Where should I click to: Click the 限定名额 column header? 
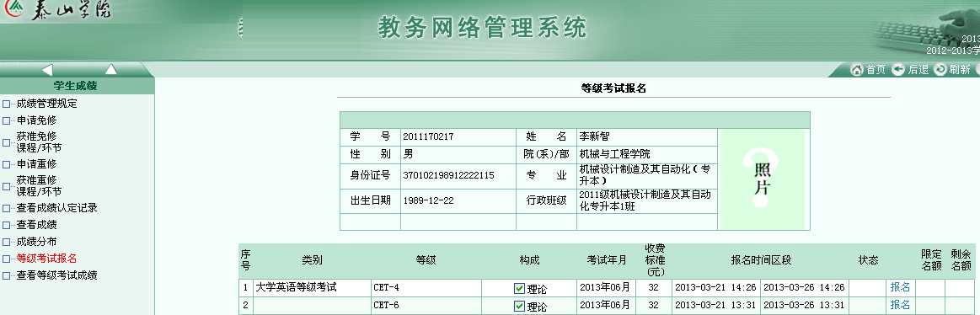[930, 260]
